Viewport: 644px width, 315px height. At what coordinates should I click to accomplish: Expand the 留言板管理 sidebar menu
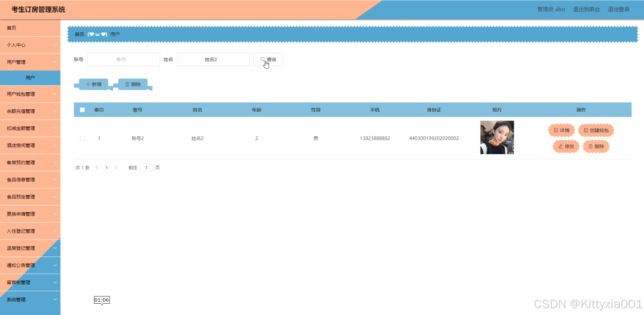point(30,283)
